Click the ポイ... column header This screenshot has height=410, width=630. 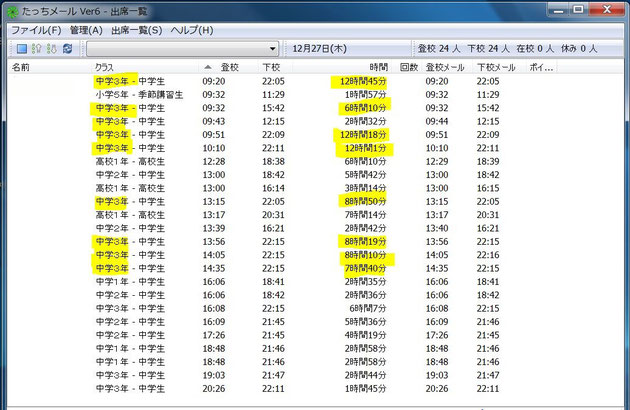[x=541, y=67]
